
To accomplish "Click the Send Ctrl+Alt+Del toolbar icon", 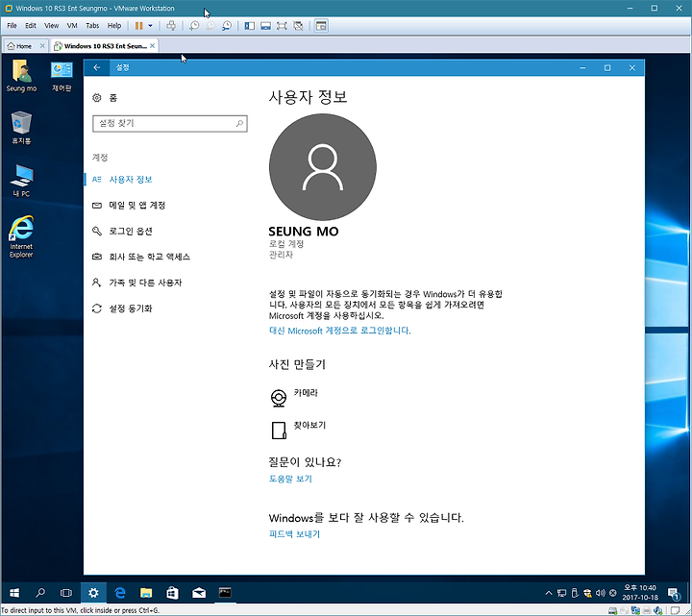I will click(x=171, y=26).
